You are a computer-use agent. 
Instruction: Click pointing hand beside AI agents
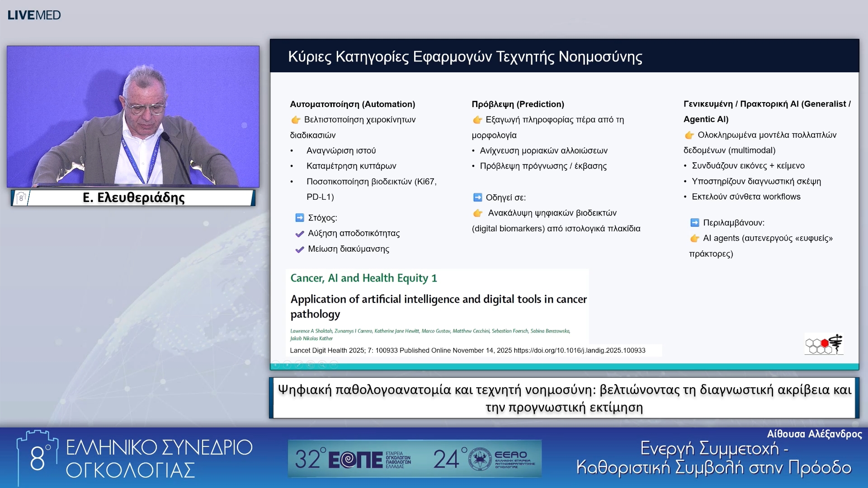click(x=695, y=238)
